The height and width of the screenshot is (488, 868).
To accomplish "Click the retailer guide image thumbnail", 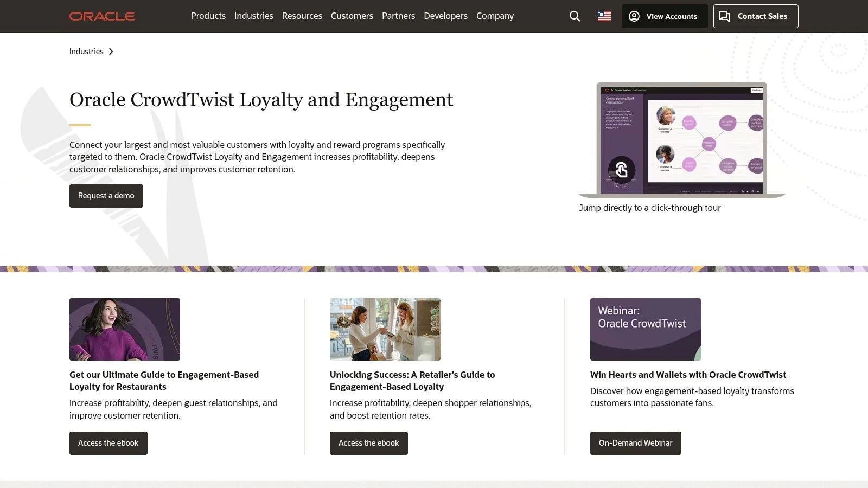I will [x=385, y=329].
